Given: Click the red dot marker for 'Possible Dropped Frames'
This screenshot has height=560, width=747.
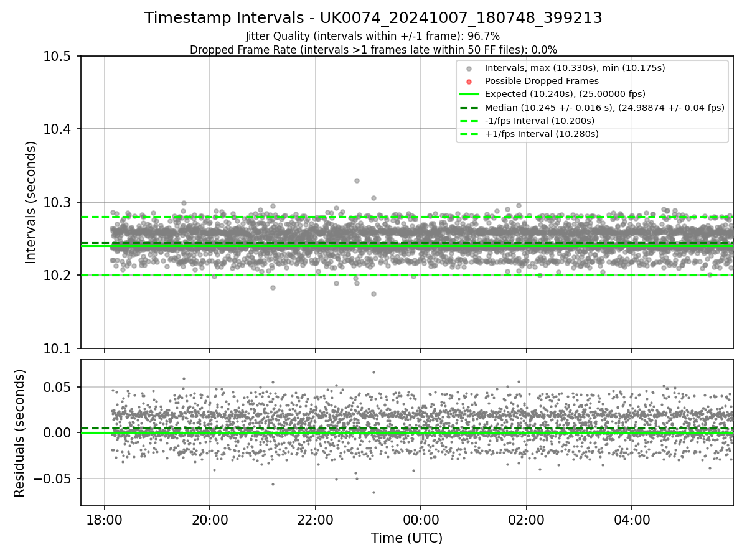Looking at the screenshot, I should pyautogui.click(x=469, y=82).
